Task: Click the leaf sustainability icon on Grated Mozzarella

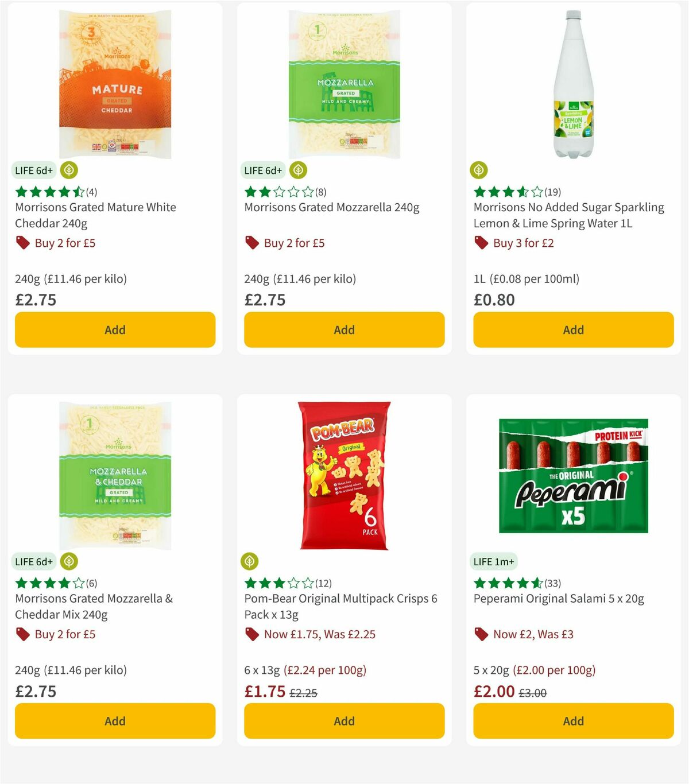Action: click(x=297, y=170)
